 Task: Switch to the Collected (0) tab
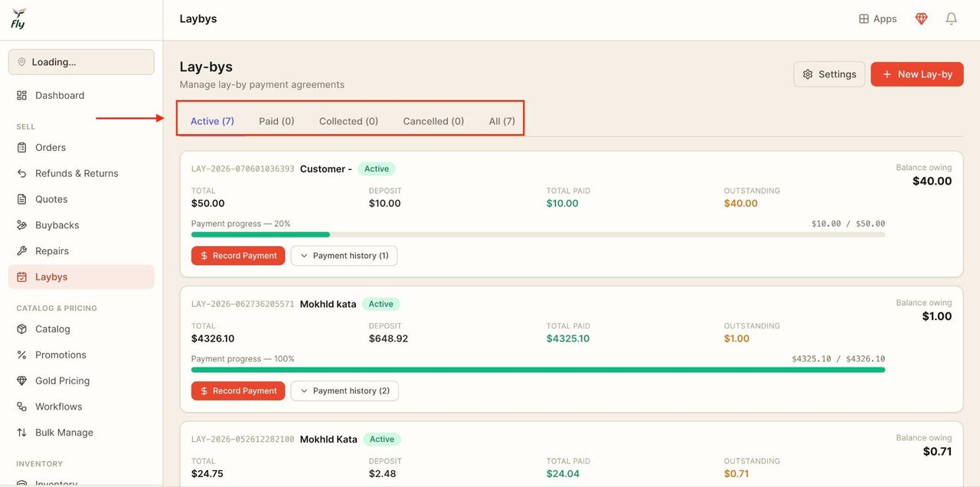[x=348, y=121]
